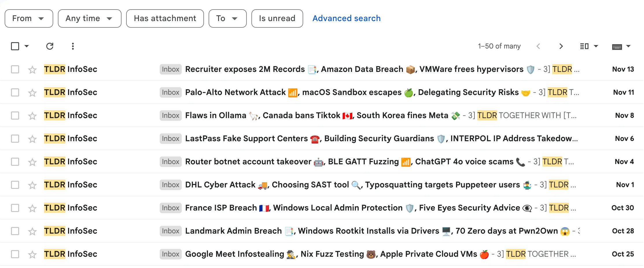Viewport: 644px width, 268px height.
Task: Open Advanced search
Action: tap(346, 18)
